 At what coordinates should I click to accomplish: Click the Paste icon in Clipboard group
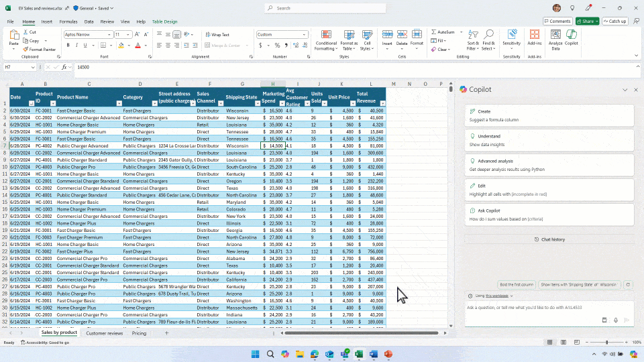coord(14,36)
